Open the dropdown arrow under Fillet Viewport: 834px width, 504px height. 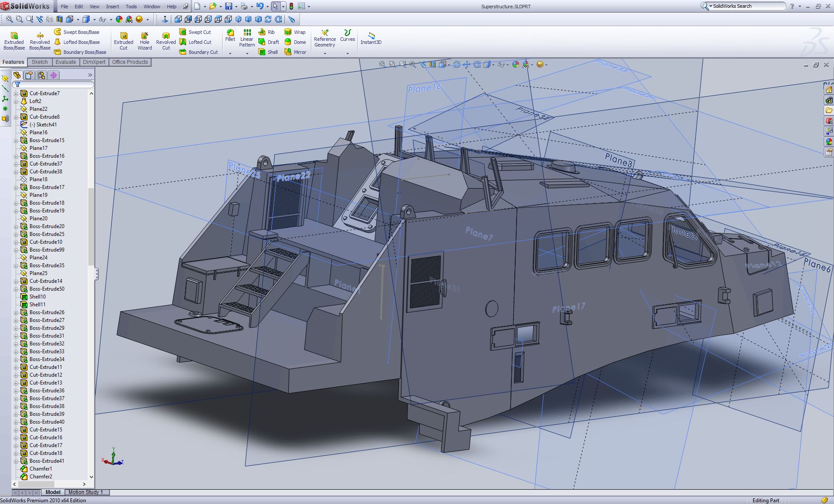pyautogui.click(x=230, y=53)
